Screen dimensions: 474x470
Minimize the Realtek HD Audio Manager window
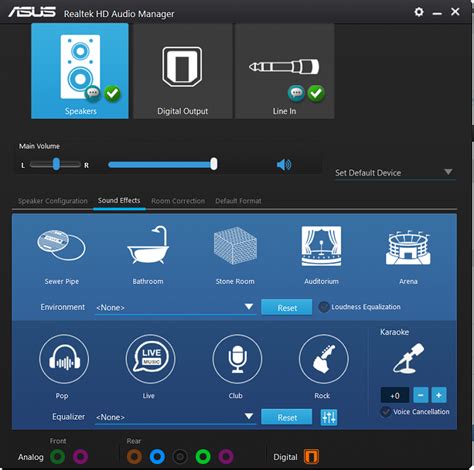pyautogui.click(x=437, y=13)
